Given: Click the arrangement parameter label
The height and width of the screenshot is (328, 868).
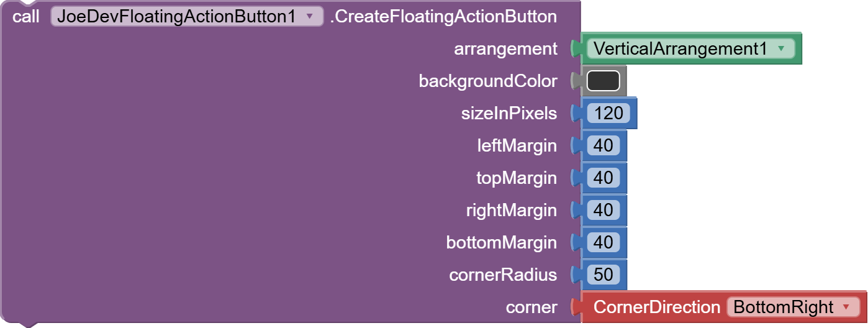Looking at the screenshot, I should pos(505,48).
